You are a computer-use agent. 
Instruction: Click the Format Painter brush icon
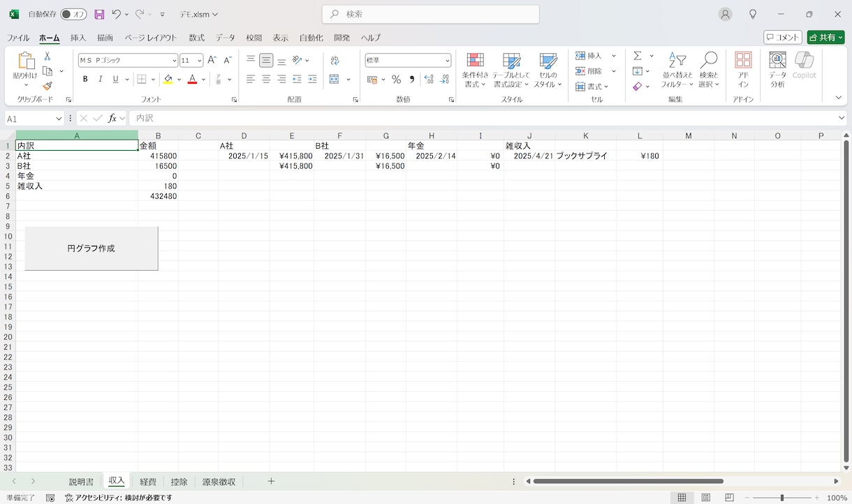47,86
